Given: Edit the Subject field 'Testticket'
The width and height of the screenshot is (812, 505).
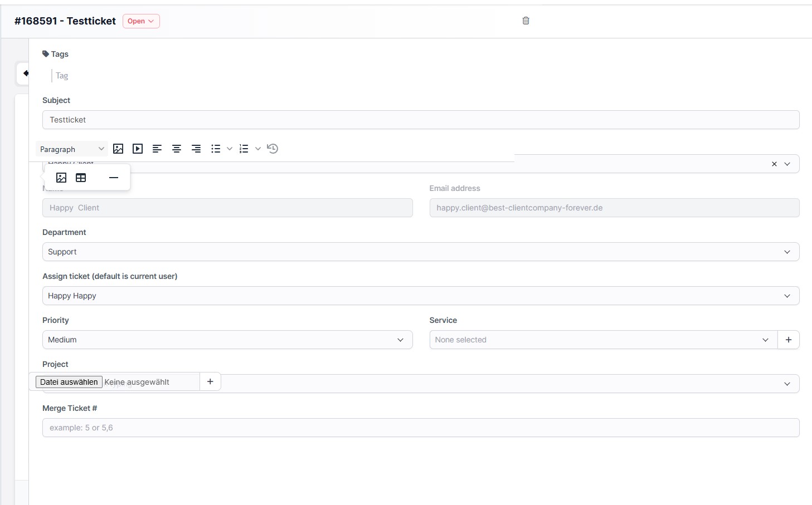Looking at the screenshot, I should coord(421,120).
